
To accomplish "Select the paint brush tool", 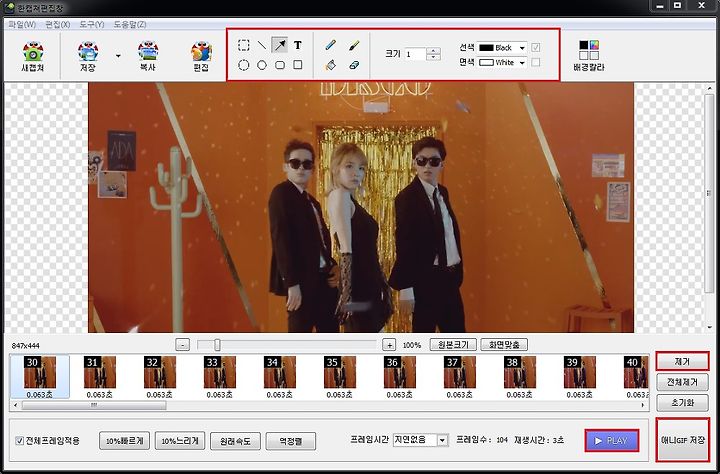I will tap(354, 45).
